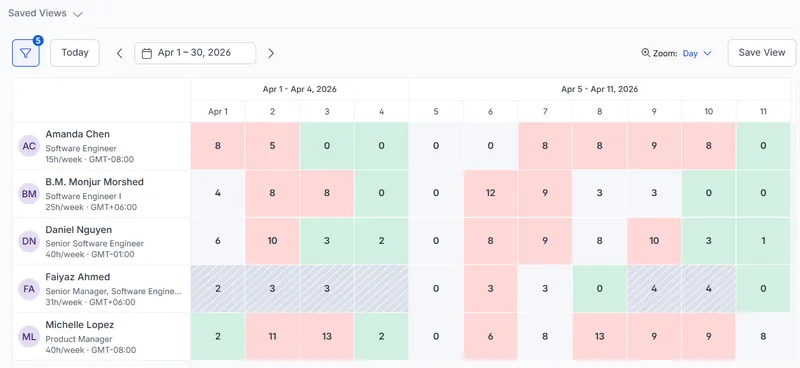Click Monjur Morshed's Apr 1 cell showing 4
The height and width of the screenshot is (368, 800).
coord(218,193)
